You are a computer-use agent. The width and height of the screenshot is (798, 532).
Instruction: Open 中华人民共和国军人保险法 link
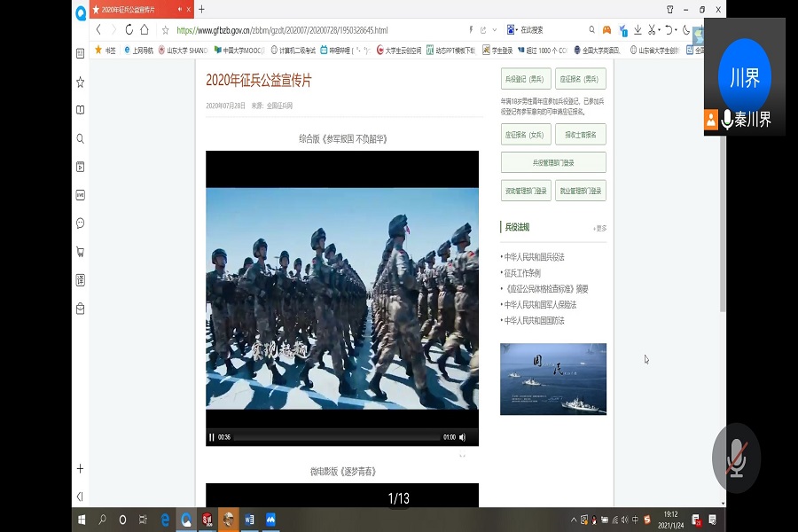pos(540,304)
